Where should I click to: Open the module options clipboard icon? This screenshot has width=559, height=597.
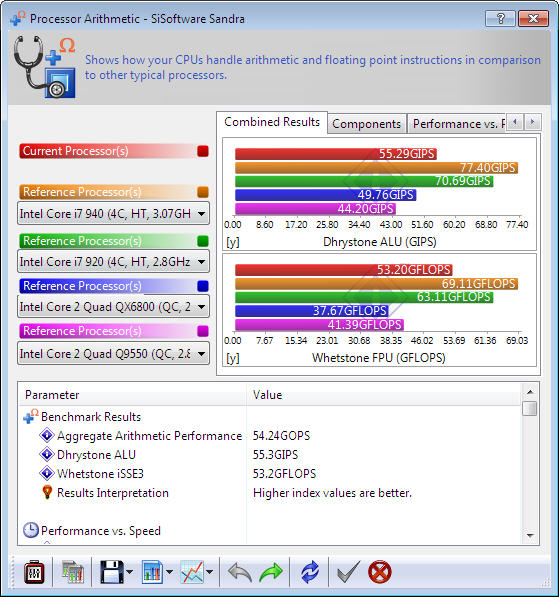(x=34, y=572)
